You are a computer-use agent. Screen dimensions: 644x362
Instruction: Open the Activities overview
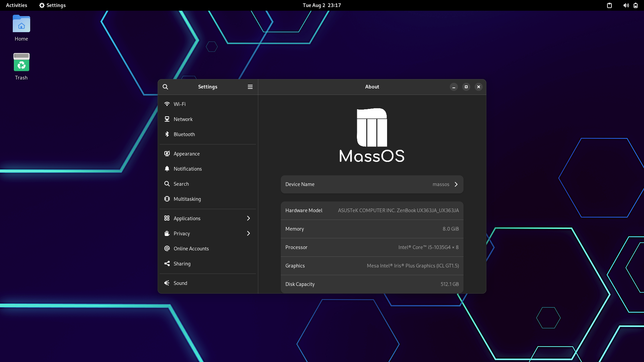[16, 5]
